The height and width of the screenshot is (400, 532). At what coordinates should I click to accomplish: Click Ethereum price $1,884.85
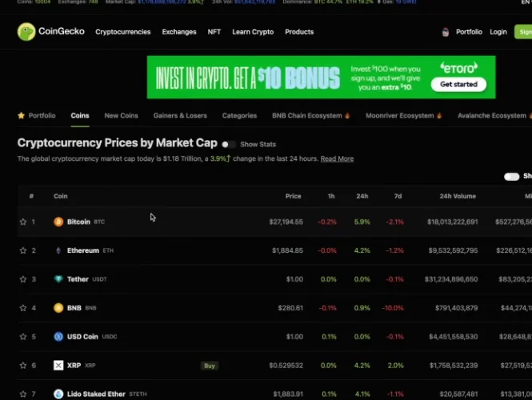(x=287, y=250)
